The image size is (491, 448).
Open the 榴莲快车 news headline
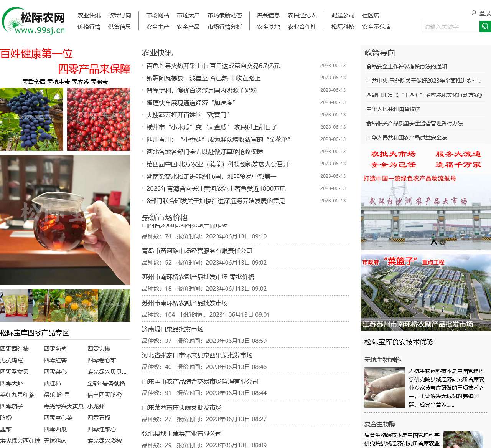(191, 103)
